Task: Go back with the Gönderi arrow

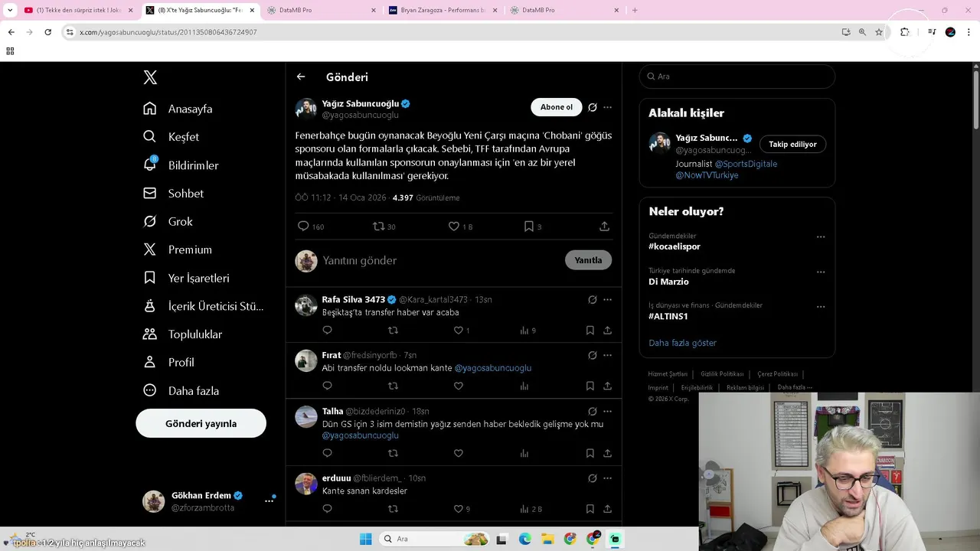Action: 301,77
